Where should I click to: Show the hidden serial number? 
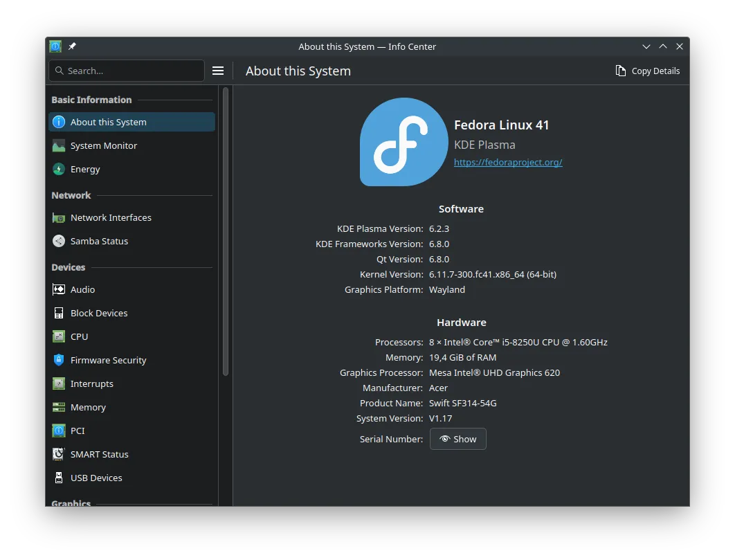tap(457, 439)
